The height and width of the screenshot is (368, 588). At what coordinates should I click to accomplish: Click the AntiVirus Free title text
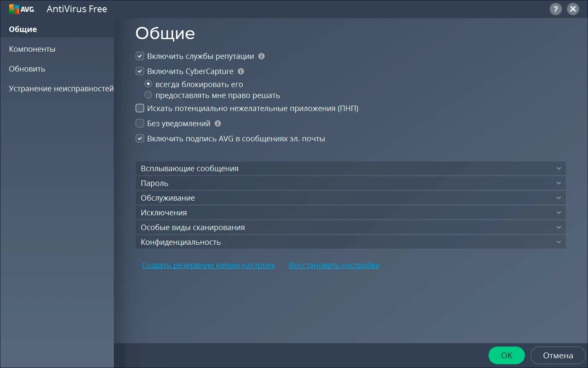[x=77, y=9]
